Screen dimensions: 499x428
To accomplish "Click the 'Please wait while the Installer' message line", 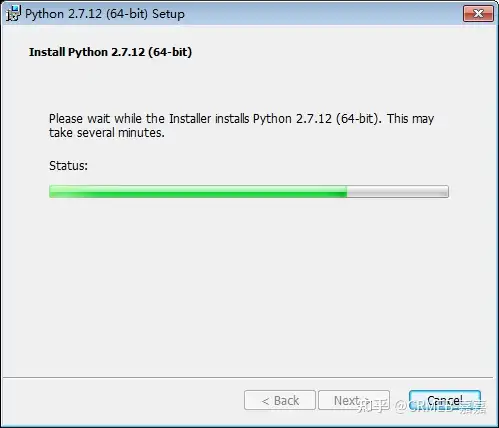I will [242, 119].
